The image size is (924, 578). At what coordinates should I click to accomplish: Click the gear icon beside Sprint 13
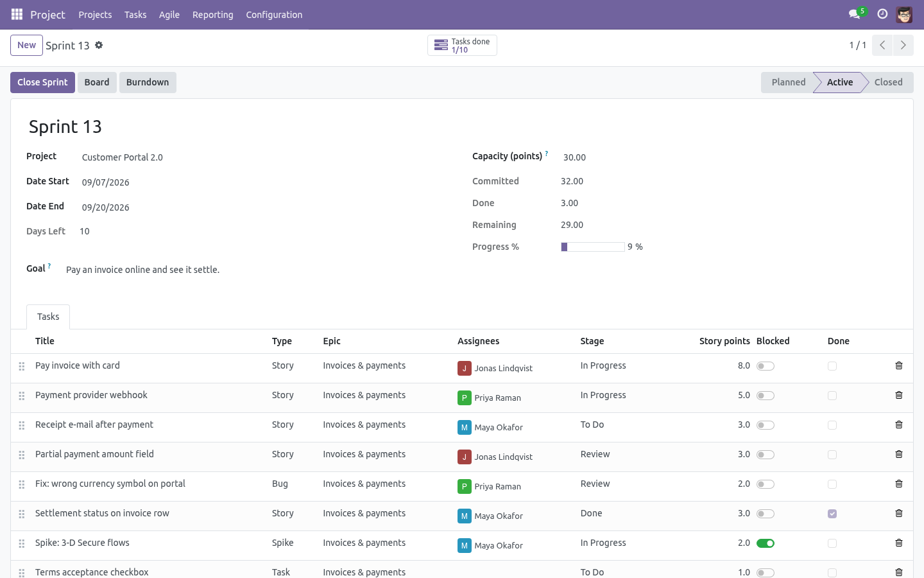click(99, 45)
